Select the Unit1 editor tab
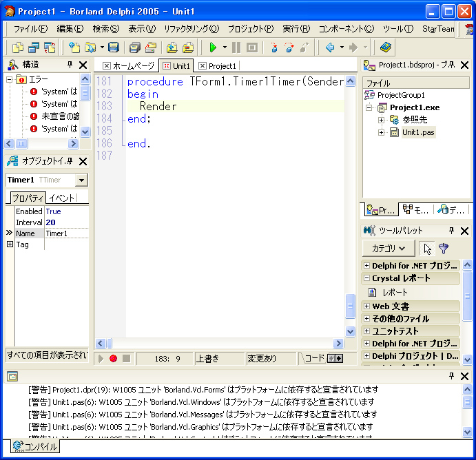This screenshot has height=460, width=476. [x=176, y=66]
